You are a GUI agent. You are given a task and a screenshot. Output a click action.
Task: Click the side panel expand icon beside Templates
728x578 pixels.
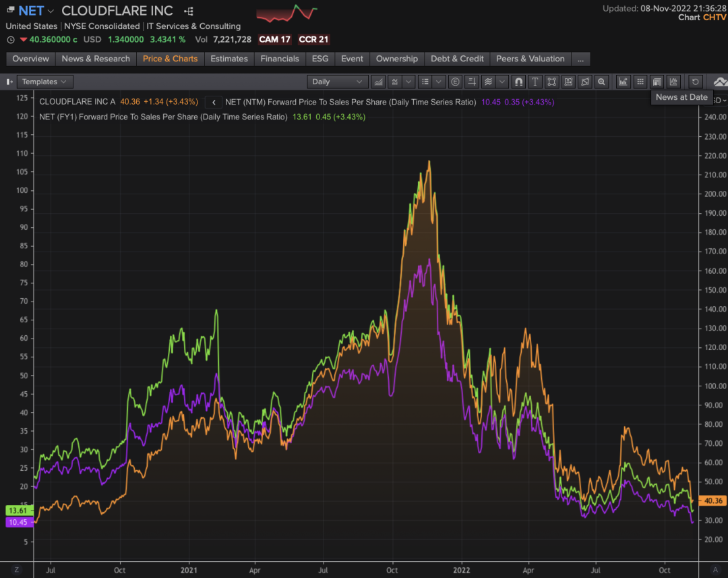(9, 82)
